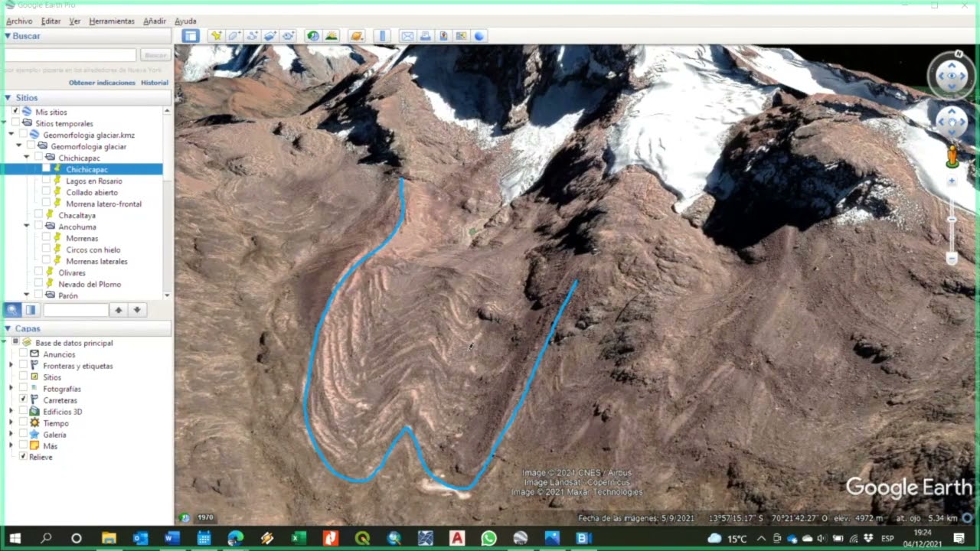Viewport: 980px width, 551px height.
Task: Open Excel from the taskbar
Action: click(x=299, y=538)
